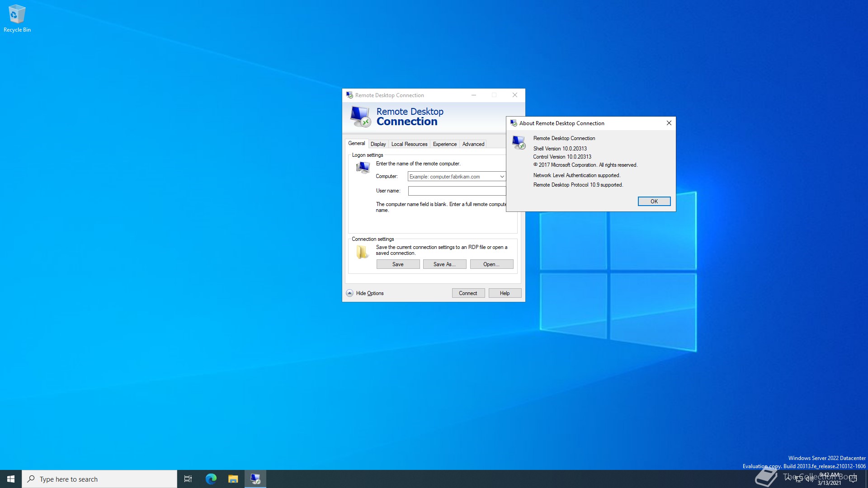Click the Connect button

pos(468,293)
